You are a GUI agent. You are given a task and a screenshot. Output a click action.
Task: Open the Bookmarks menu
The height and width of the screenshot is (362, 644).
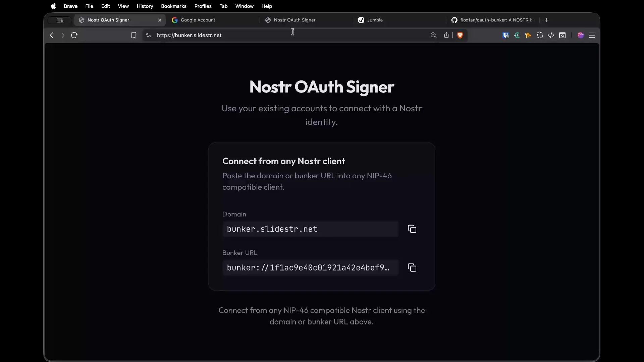[x=173, y=6]
